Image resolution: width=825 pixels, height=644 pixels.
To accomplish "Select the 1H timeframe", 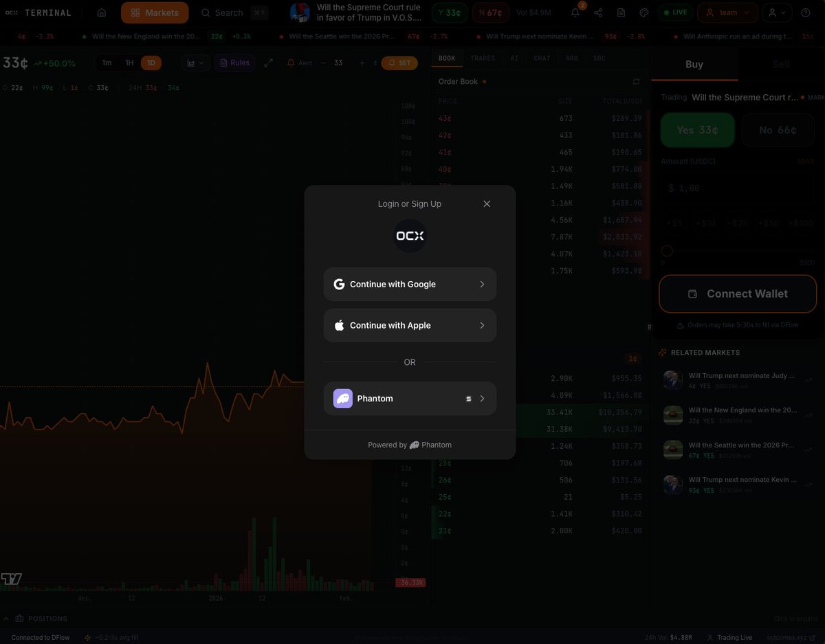I will pyautogui.click(x=129, y=63).
